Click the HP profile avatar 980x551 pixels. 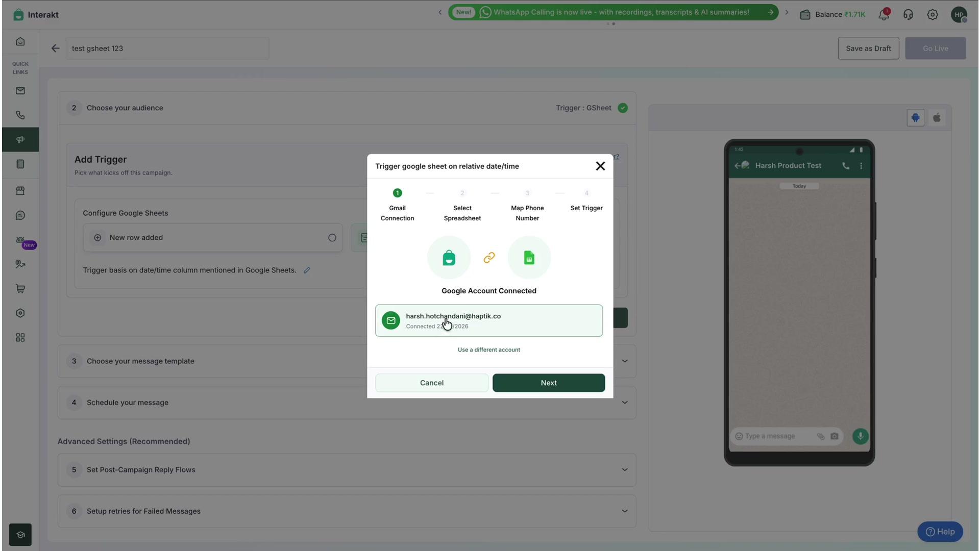click(959, 15)
